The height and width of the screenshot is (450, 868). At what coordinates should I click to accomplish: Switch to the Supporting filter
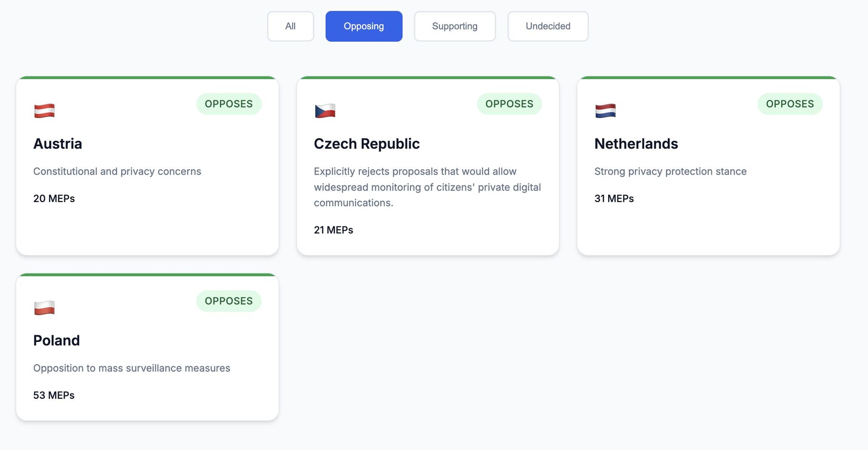click(454, 26)
